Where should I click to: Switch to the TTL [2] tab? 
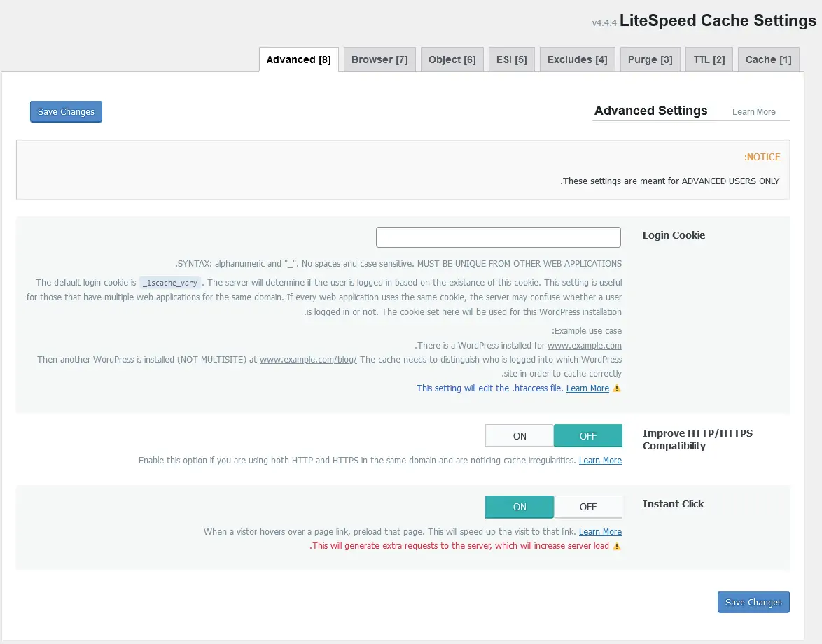click(x=709, y=59)
